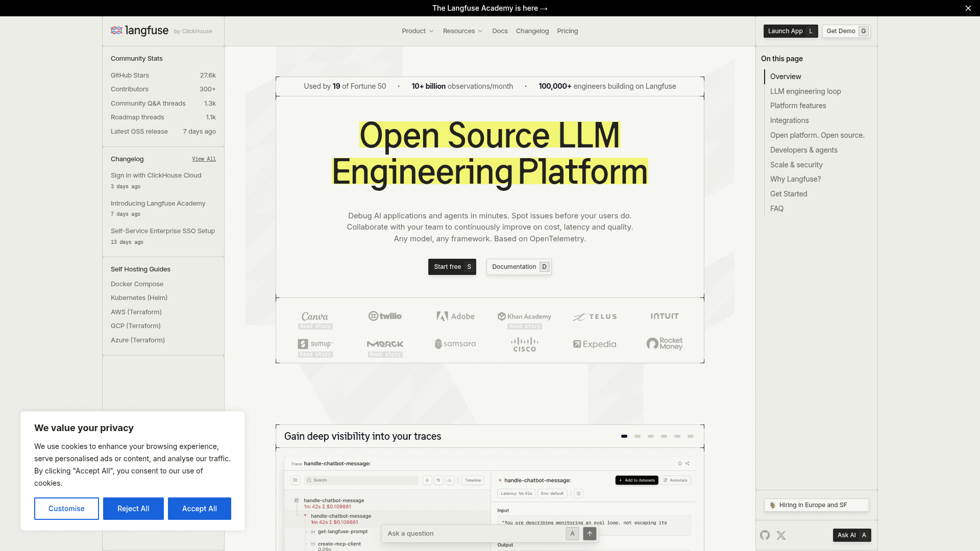Click the download icon in trace toolbar
980x551 pixels.
pos(450,480)
